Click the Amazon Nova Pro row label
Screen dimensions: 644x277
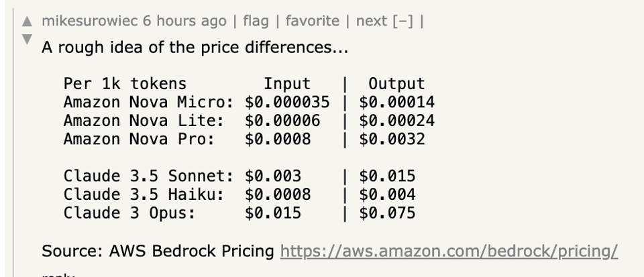139,139
